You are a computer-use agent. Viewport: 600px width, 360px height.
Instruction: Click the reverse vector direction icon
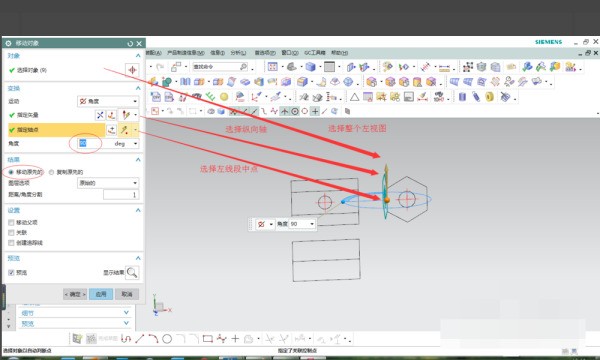click(100, 115)
